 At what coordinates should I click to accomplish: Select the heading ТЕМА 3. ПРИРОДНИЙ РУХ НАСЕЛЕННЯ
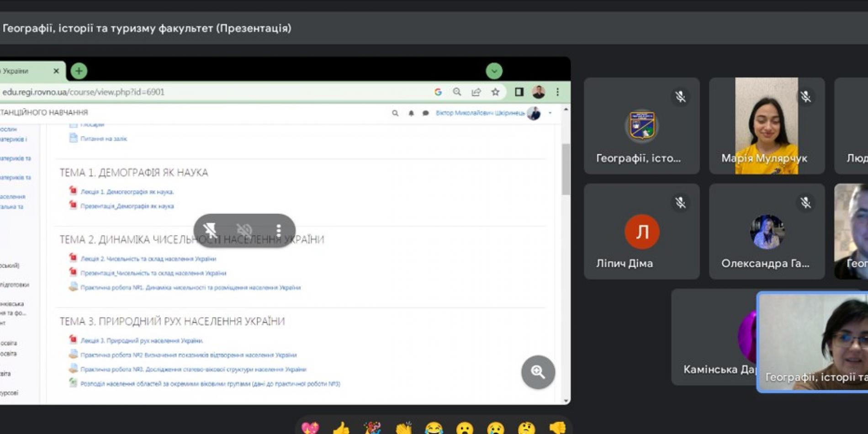(172, 321)
